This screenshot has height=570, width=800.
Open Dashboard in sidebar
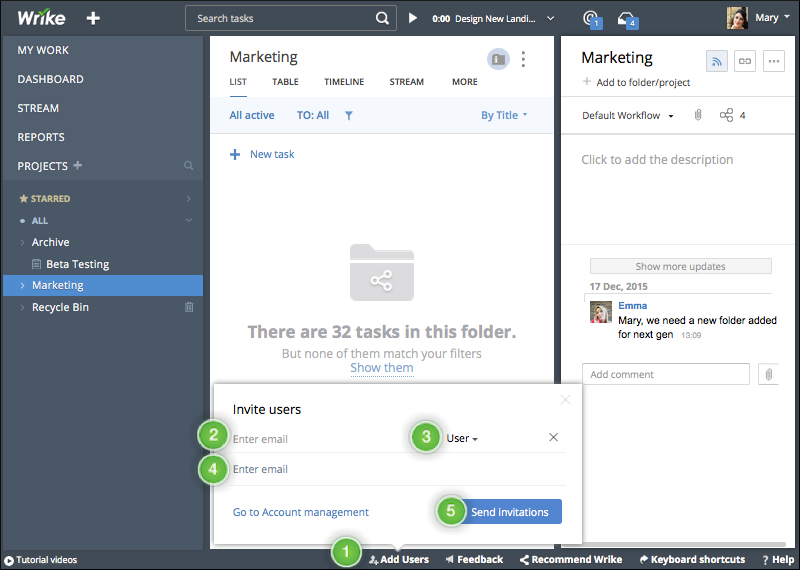pos(51,79)
